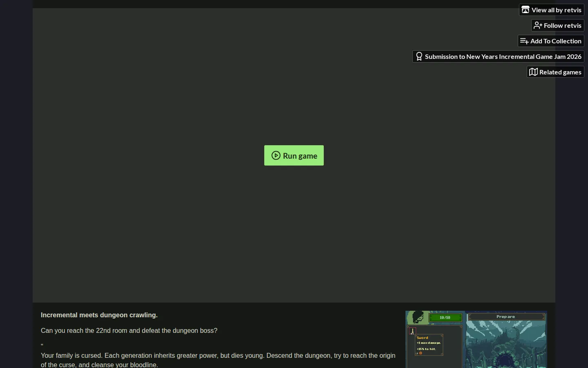The width and height of the screenshot is (588, 368).
Task: Click the Run game button
Action: tap(294, 155)
